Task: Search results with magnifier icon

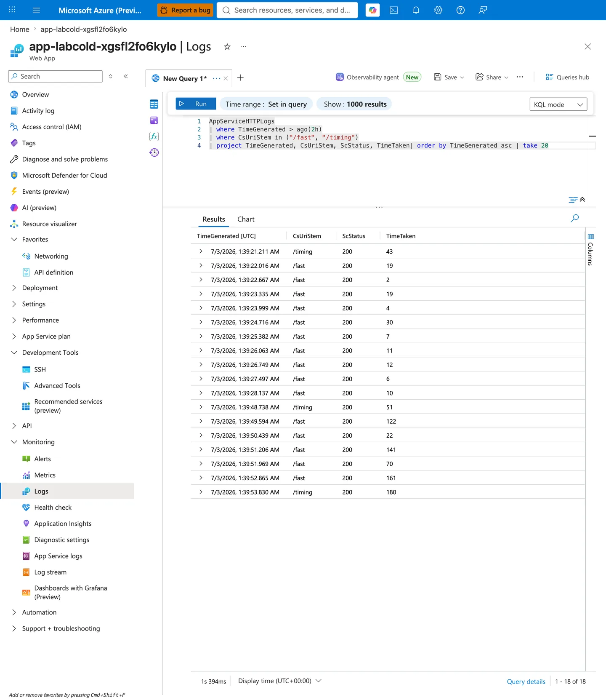Action: [x=574, y=218]
